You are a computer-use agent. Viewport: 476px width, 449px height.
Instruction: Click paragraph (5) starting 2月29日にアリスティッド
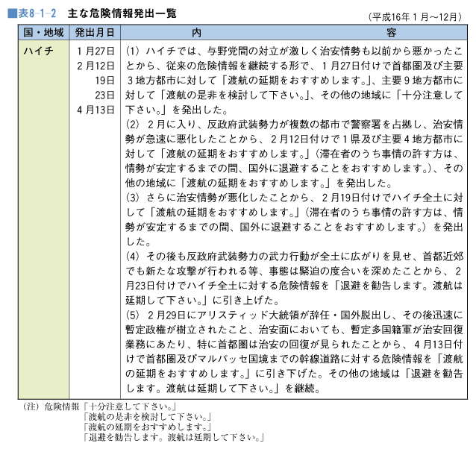pyautogui.click(x=294, y=351)
